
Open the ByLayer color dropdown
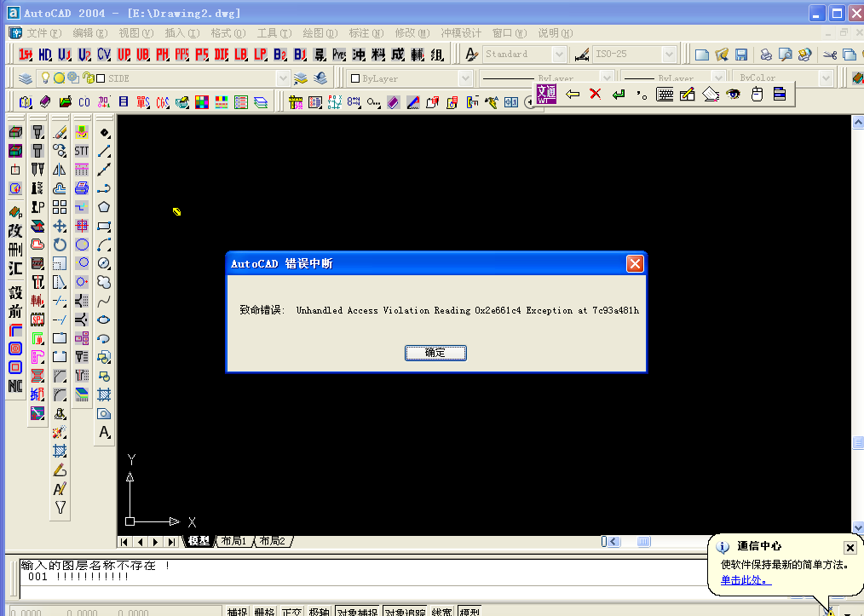click(465, 78)
